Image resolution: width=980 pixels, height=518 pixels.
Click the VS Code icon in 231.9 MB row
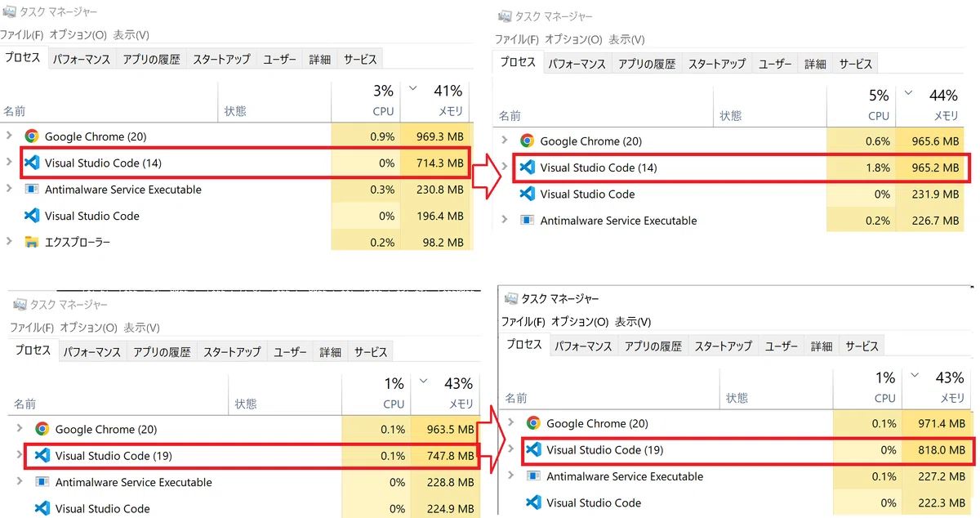[527, 194]
